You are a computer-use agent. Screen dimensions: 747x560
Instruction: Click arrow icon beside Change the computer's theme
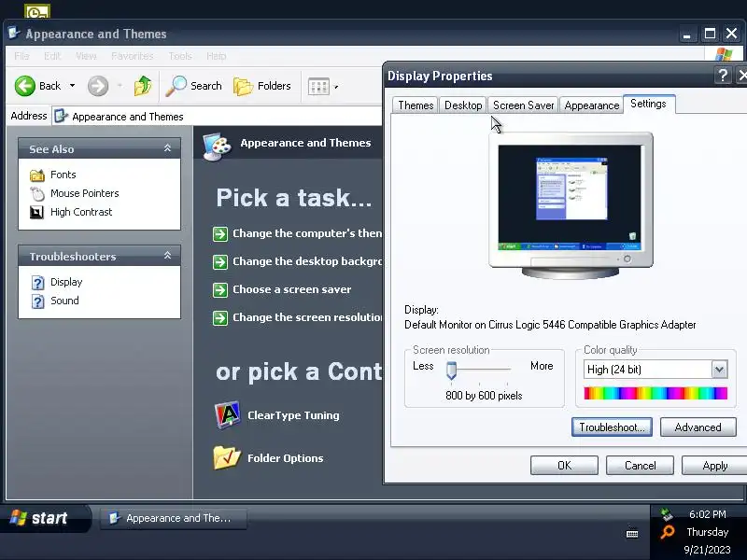220,234
